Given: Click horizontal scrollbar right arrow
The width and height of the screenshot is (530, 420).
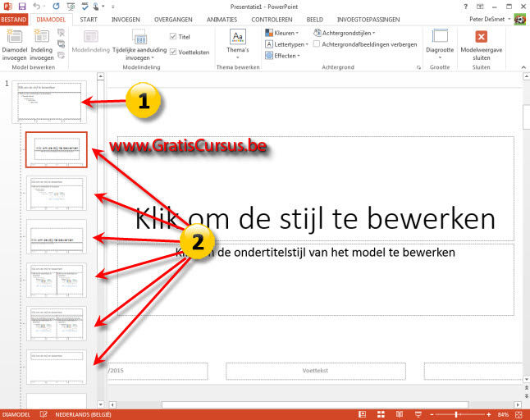Looking at the screenshot, I should coord(518,404).
